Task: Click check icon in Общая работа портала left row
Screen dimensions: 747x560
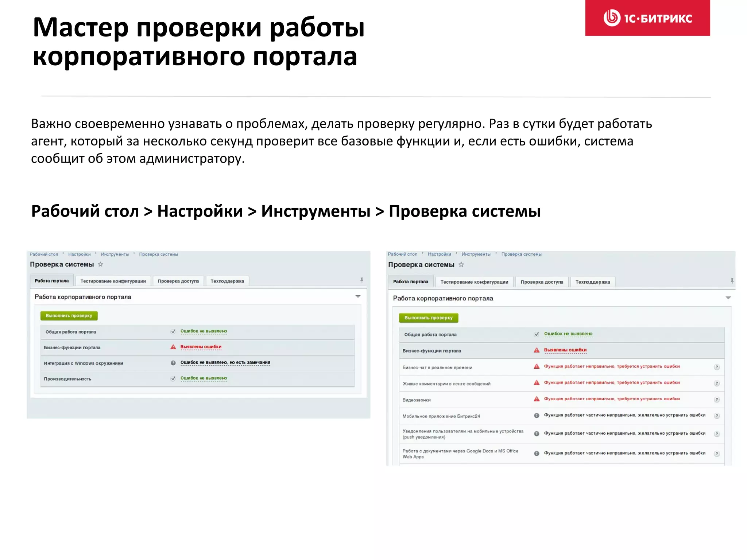Action: 173,331
